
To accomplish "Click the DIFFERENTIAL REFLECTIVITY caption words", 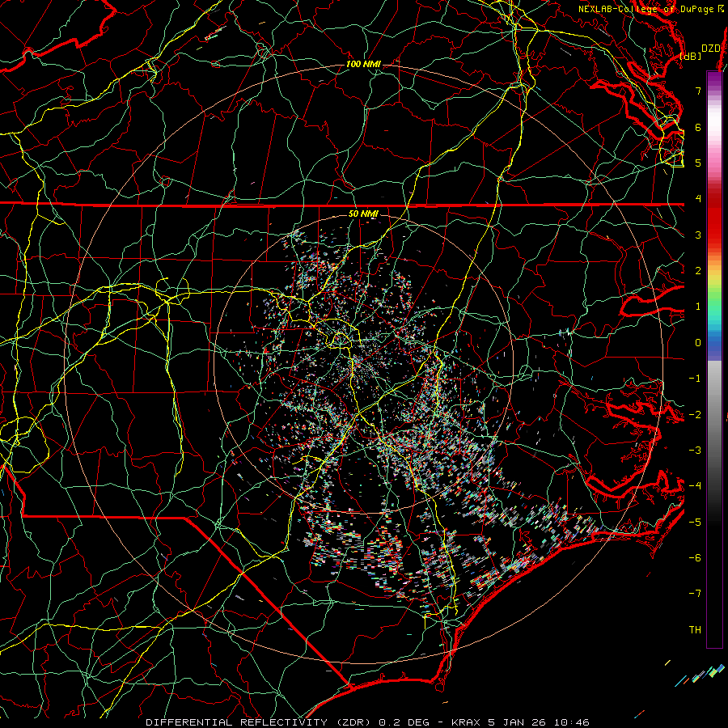I will point(236,722).
